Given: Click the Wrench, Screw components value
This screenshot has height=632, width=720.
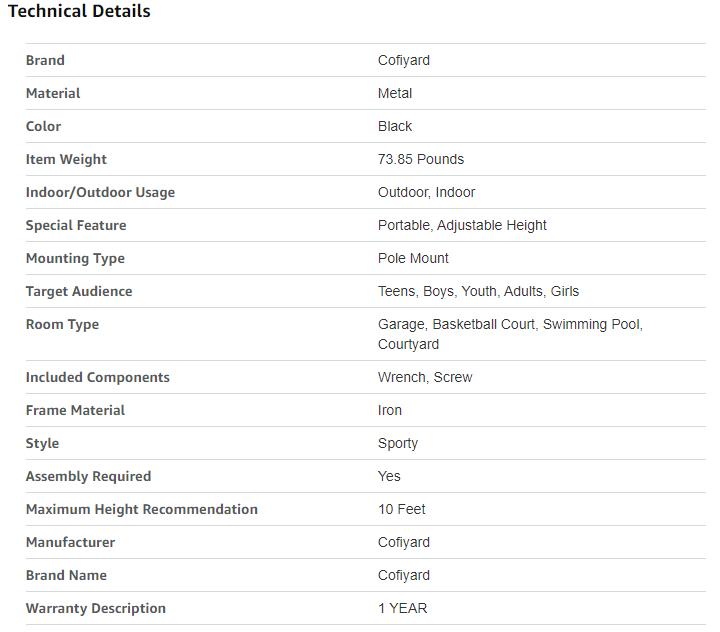Looking at the screenshot, I should [x=425, y=377].
